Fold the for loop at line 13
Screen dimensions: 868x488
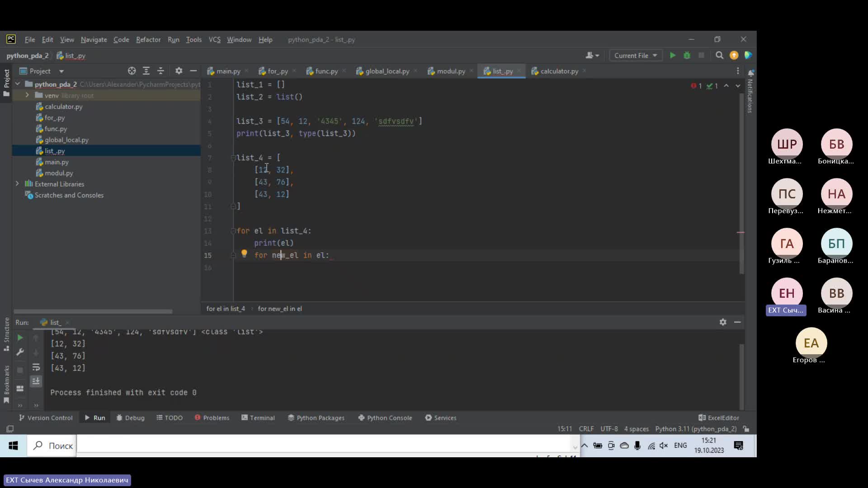pyautogui.click(x=233, y=230)
